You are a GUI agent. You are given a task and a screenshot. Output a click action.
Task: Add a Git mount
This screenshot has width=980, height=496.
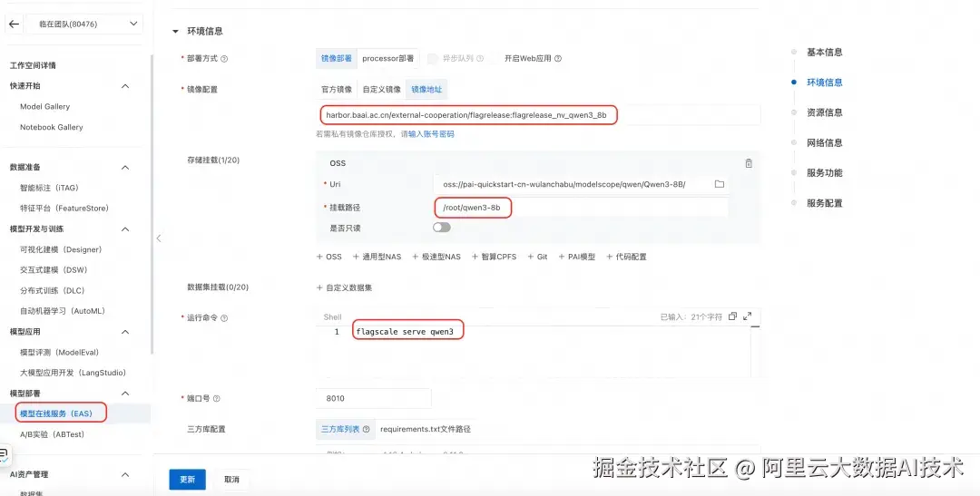(537, 257)
